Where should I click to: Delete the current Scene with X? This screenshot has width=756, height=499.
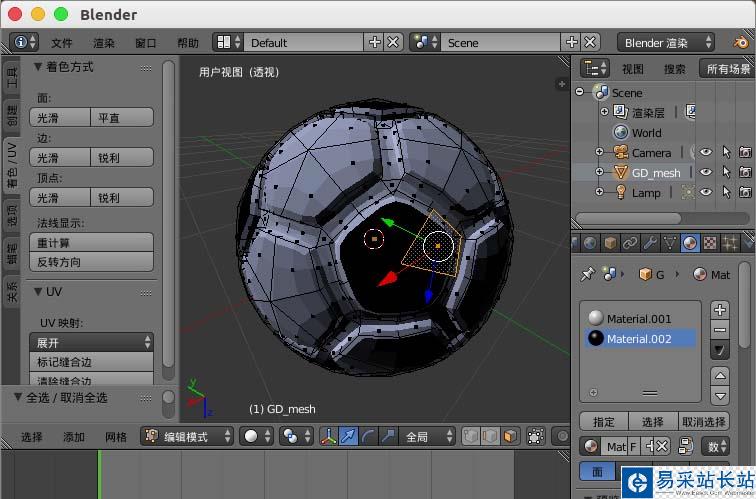coord(591,42)
